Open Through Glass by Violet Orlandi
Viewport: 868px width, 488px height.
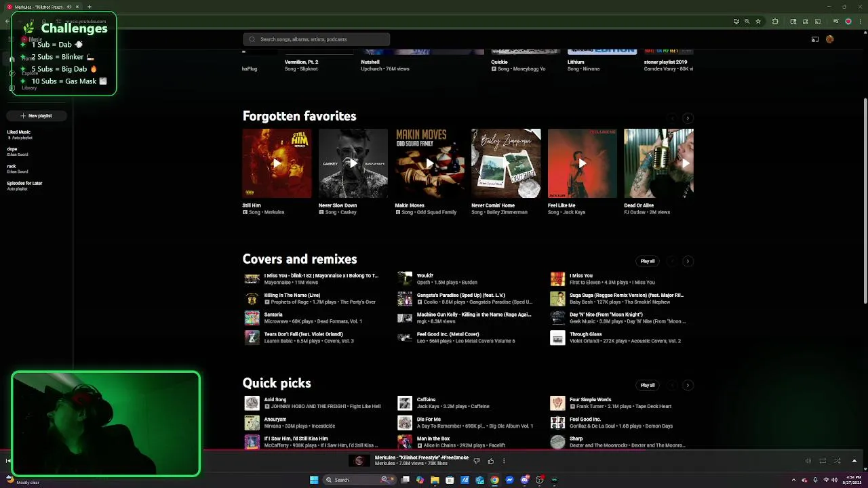point(586,334)
